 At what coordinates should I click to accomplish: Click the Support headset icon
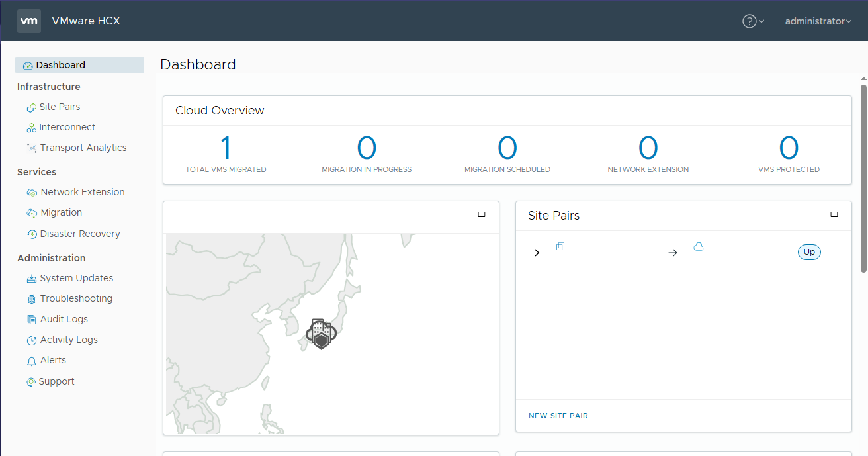[x=31, y=382]
